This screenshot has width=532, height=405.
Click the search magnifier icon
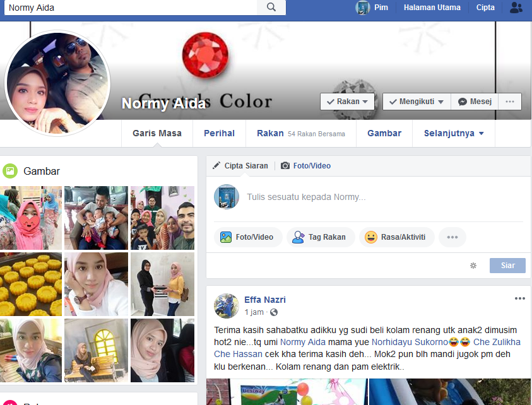pos(271,8)
